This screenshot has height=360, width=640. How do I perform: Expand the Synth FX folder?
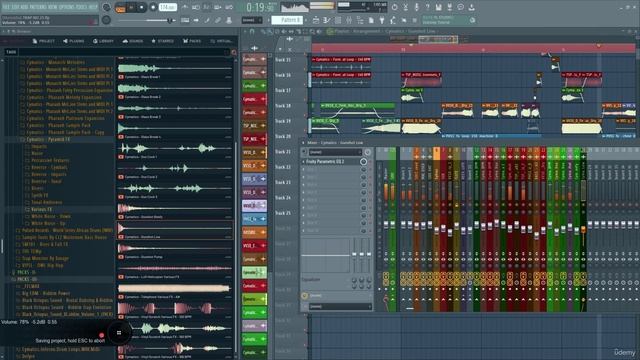click(x=40, y=196)
